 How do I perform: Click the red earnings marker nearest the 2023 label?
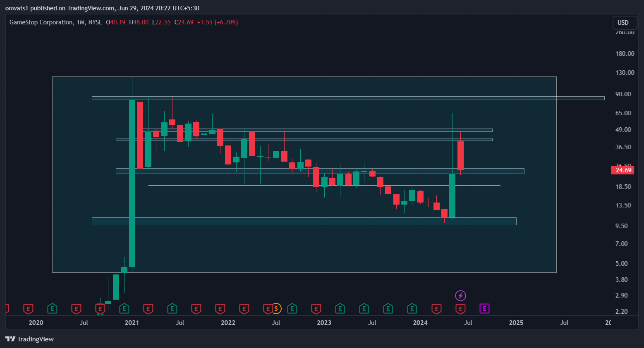point(316,308)
